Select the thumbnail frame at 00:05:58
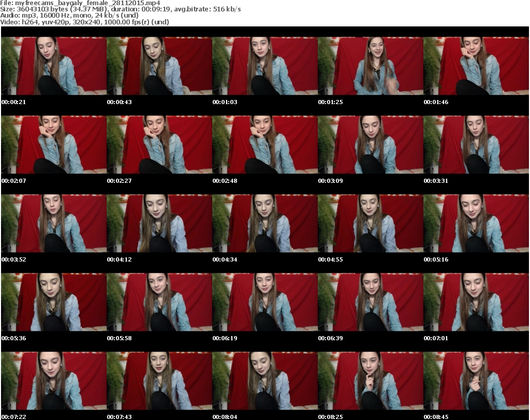 point(159,302)
